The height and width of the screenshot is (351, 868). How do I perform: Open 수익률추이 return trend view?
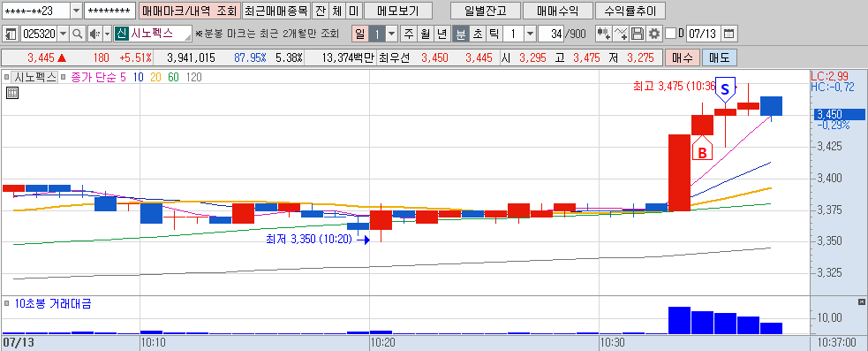coord(630,11)
